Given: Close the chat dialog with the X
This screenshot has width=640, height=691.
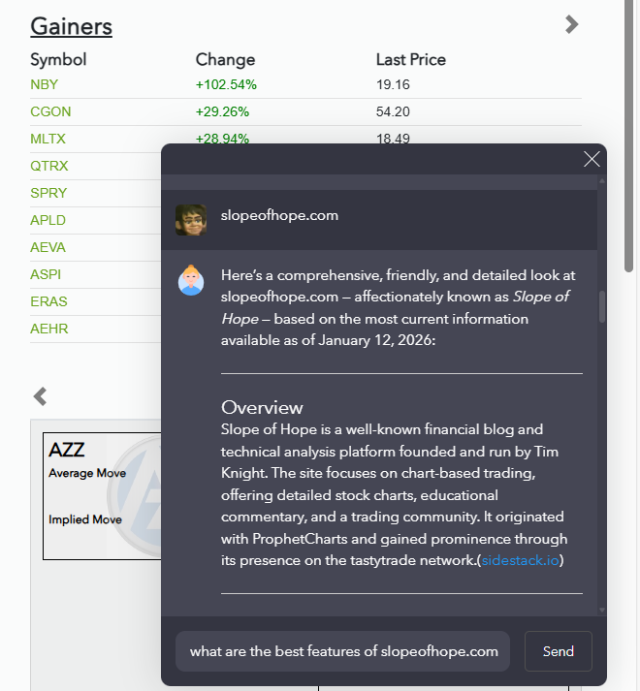Looking at the screenshot, I should [592, 159].
